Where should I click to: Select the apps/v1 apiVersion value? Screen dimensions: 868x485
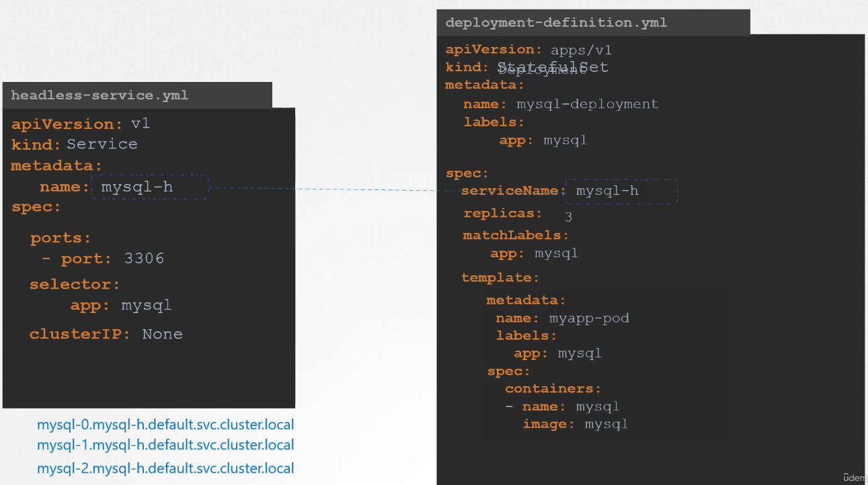(x=581, y=50)
